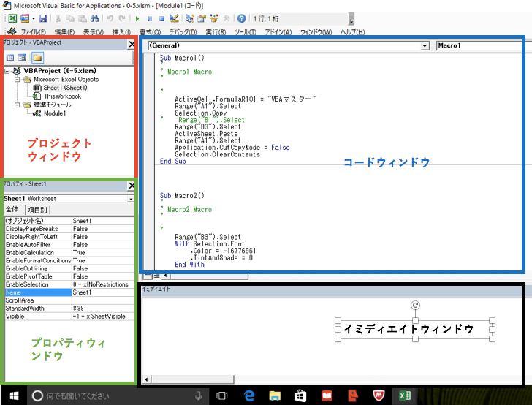Click the Cut scissors icon
The height and width of the screenshot is (405, 532).
point(58,18)
